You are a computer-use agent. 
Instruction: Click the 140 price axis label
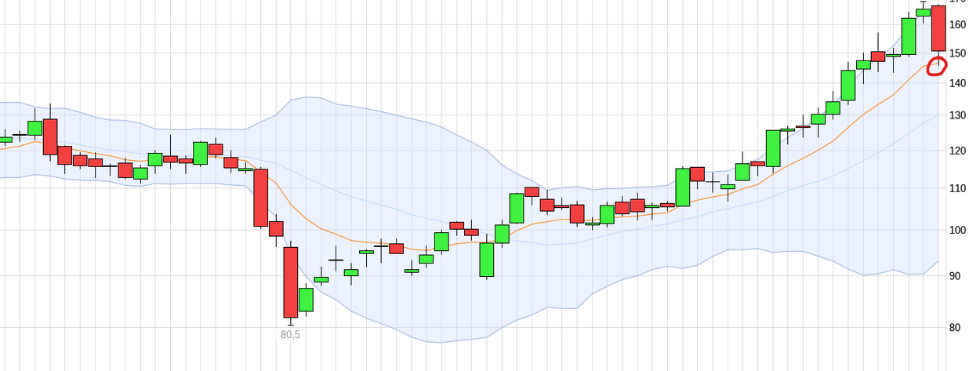click(x=957, y=83)
